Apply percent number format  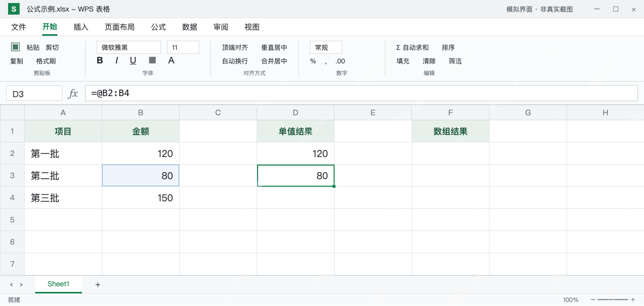(313, 61)
